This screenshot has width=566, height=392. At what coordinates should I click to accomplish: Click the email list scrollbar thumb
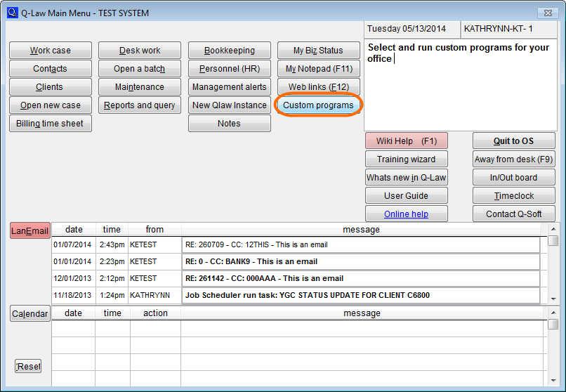553,240
